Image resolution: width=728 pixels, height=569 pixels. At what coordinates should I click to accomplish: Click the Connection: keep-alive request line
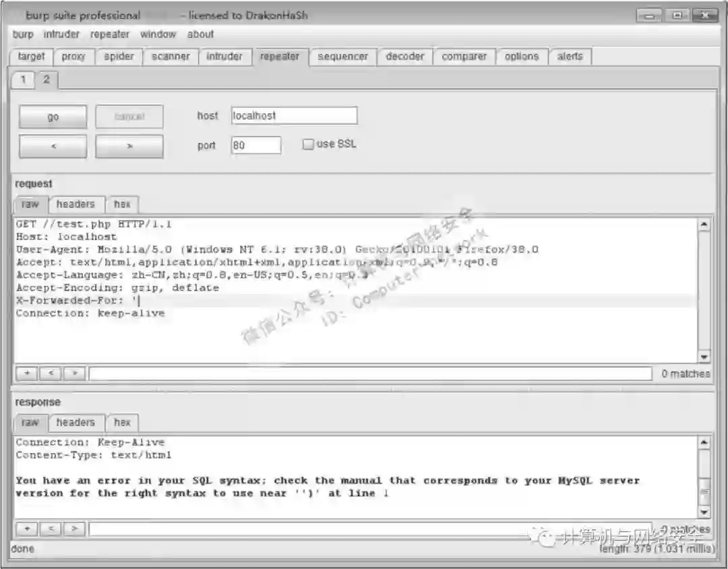pyautogui.click(x=90, y=313)
